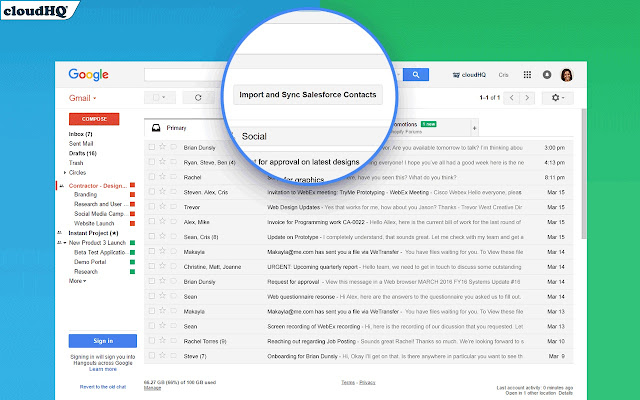The image size is (640, 400).
Task: Open the Learn more link
Action: tap(103, 369)
